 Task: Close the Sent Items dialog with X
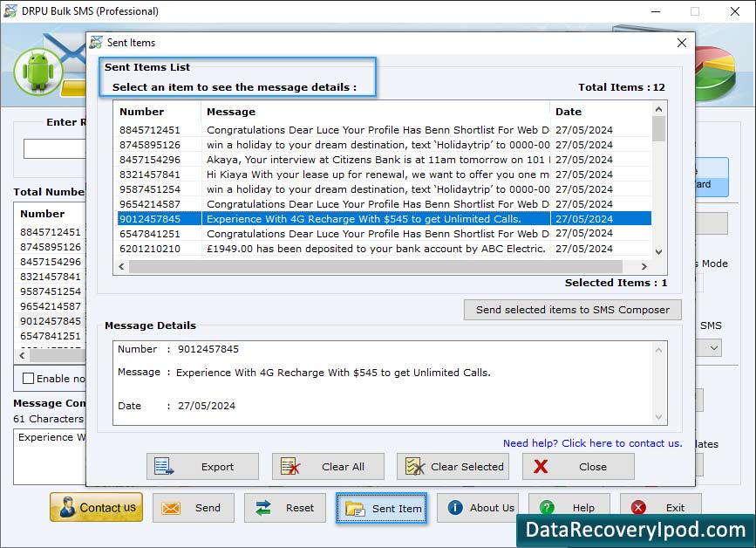pyautogui.click(x=682, y=43)
